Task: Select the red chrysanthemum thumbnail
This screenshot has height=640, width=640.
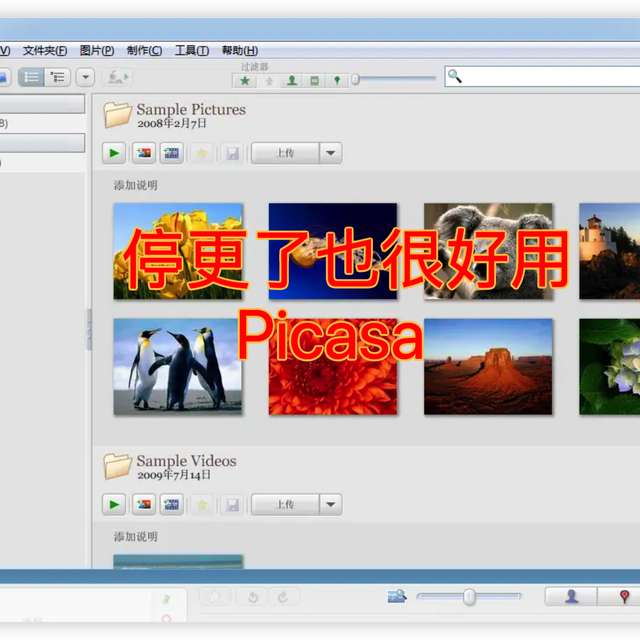Action: click(333, 367)
